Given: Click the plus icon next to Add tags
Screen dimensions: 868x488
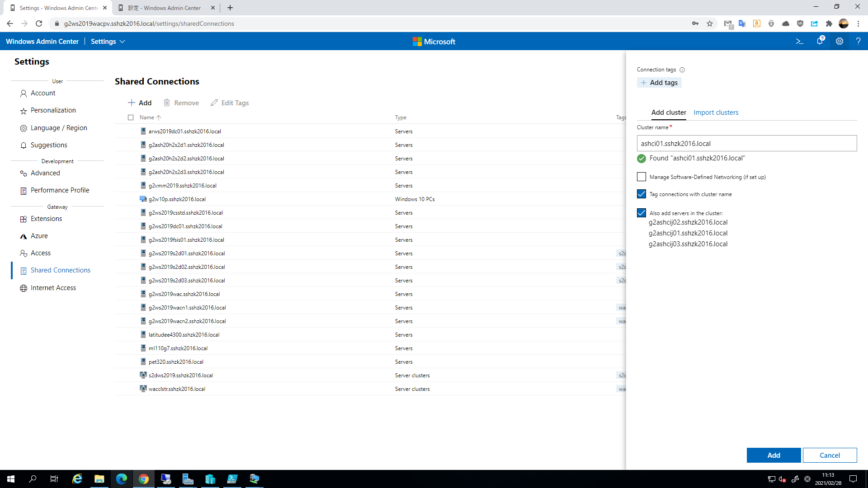Looking at the screenshot, I should 644,82.
